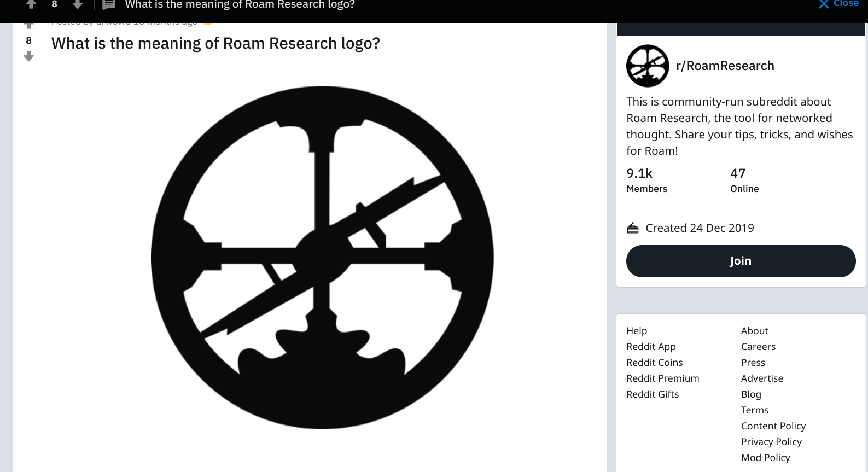Click the vote score 8 beside the title
Screen dimensions: 868x472
[29, 40]
